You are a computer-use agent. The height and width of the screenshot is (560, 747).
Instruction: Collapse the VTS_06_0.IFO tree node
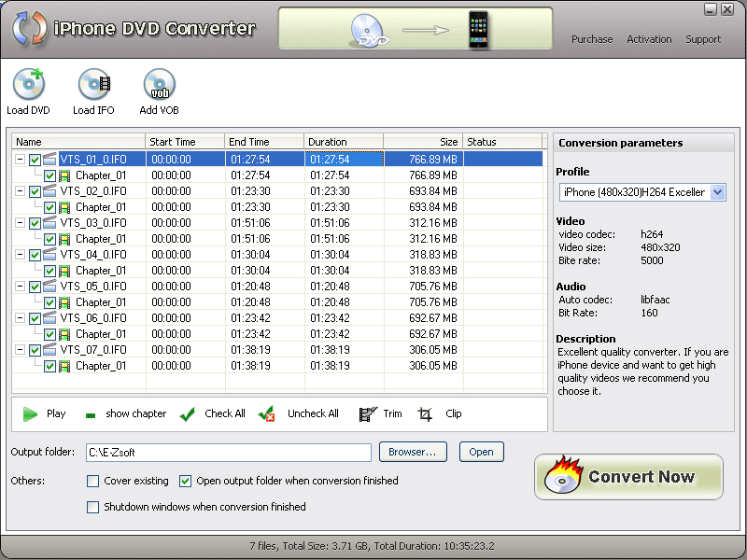click(20, 317)
